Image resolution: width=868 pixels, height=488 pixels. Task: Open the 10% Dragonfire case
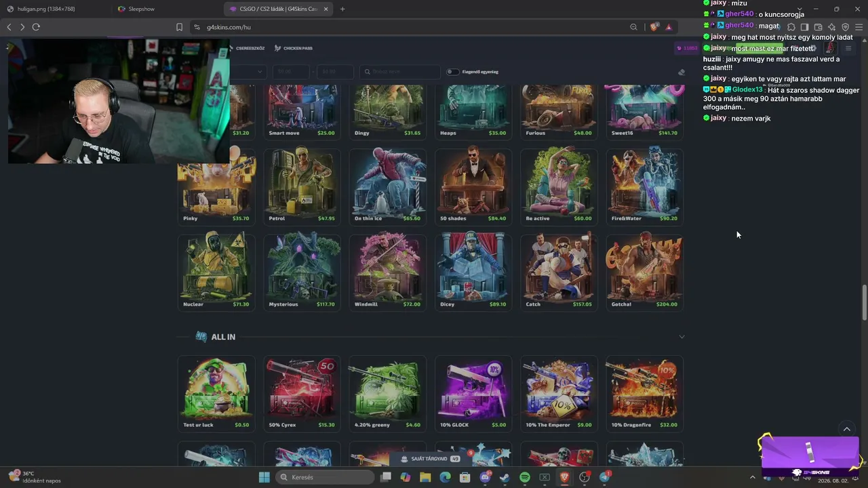(x=644, y=393)
